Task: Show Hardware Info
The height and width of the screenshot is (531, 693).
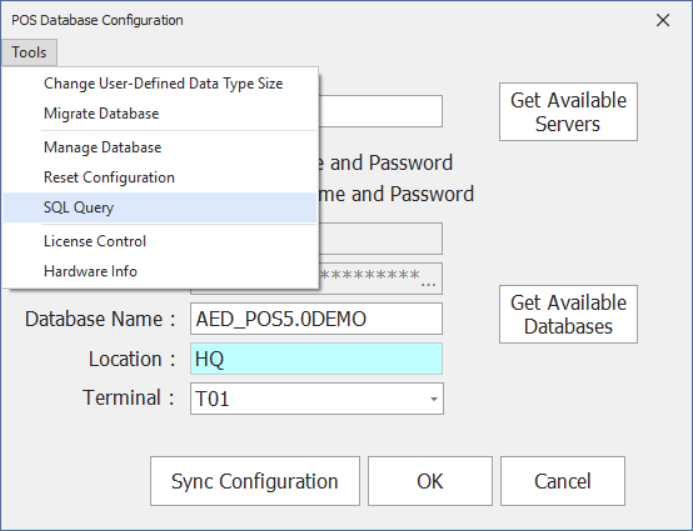Action: point(90,271)
